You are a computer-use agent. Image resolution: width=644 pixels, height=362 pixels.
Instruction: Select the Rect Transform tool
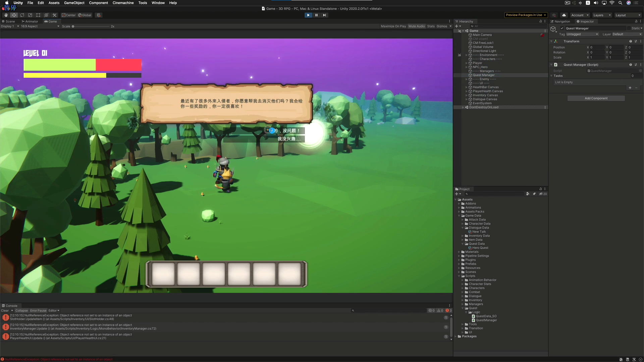38,15
